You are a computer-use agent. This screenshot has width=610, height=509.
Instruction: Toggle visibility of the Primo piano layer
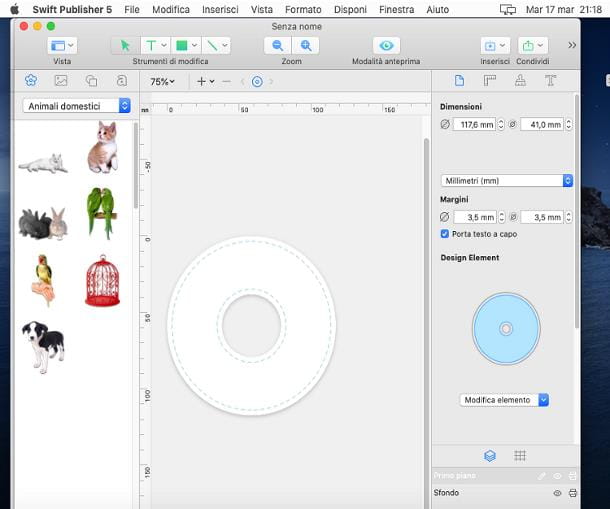tap(557, 476)
